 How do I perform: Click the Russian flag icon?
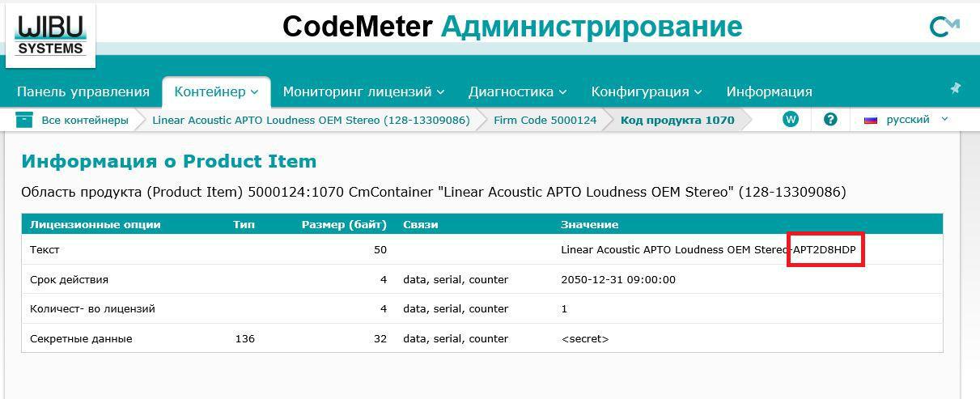coord(871,120)
